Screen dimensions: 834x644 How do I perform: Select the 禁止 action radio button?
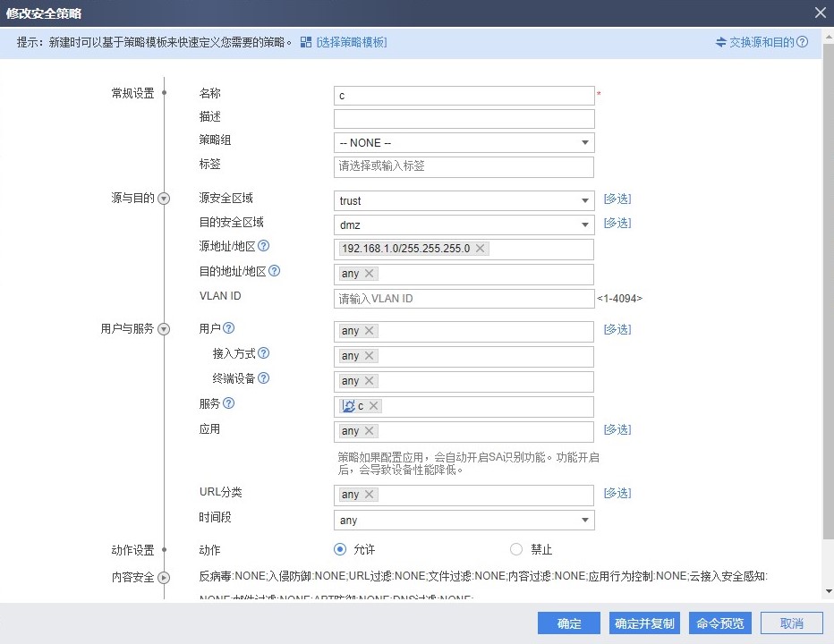point(516,549)
